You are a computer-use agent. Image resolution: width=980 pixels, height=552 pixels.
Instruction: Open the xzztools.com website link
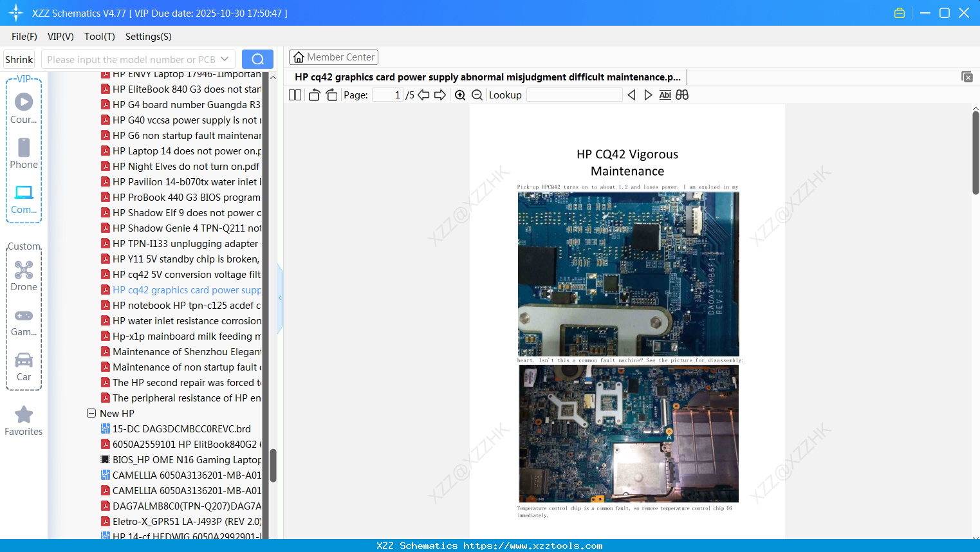(x=533, y=546)
